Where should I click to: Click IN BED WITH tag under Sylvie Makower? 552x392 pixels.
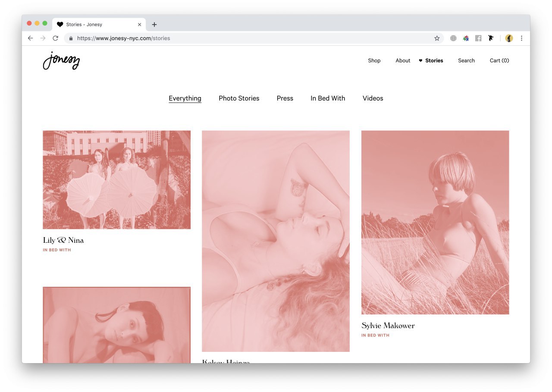point(375,336)
